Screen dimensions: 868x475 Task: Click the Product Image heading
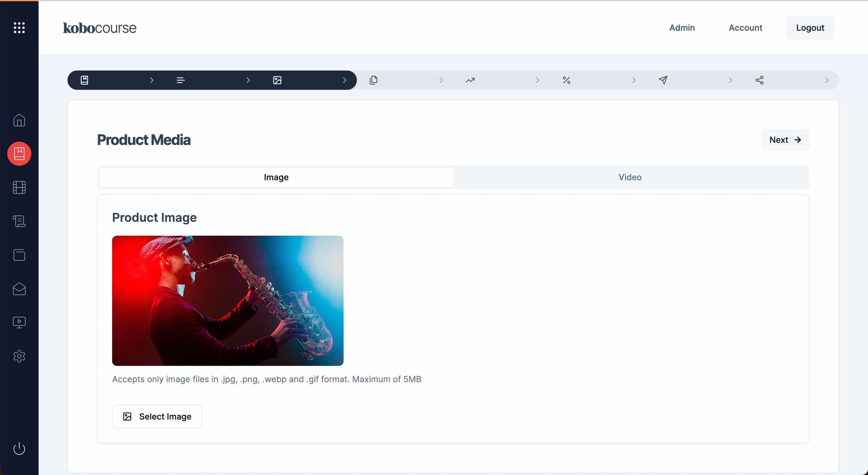(x=154, y=218)
